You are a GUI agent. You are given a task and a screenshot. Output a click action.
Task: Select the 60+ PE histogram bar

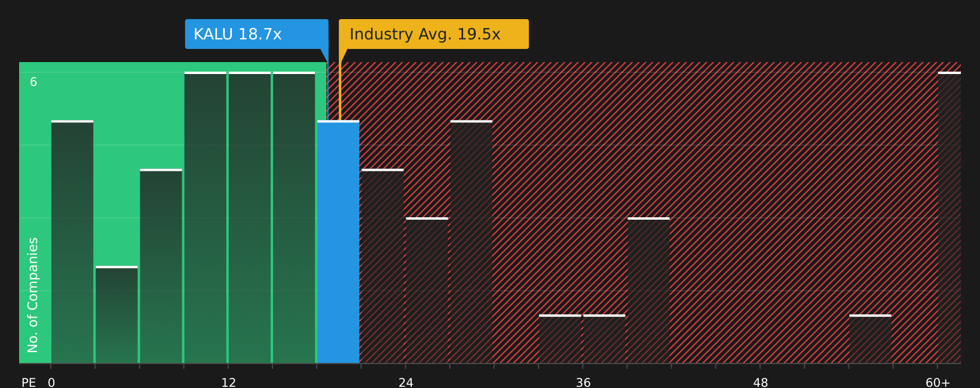click(x=950, y=217)
